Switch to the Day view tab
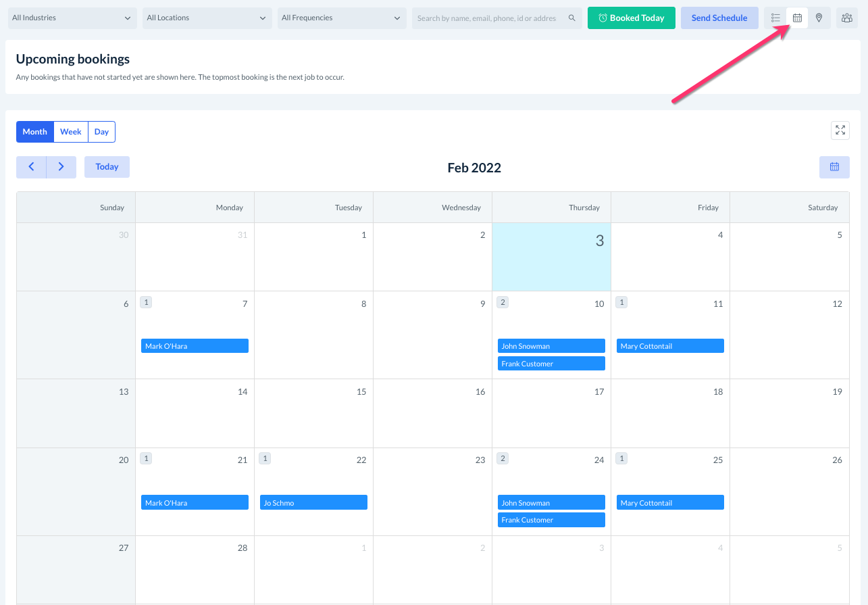 click(102, 132)
